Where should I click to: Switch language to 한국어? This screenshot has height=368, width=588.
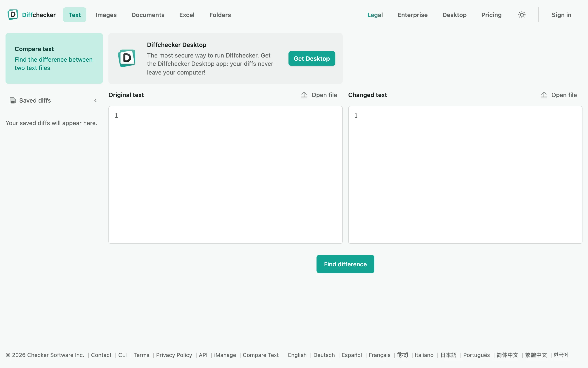pos(561,355)
